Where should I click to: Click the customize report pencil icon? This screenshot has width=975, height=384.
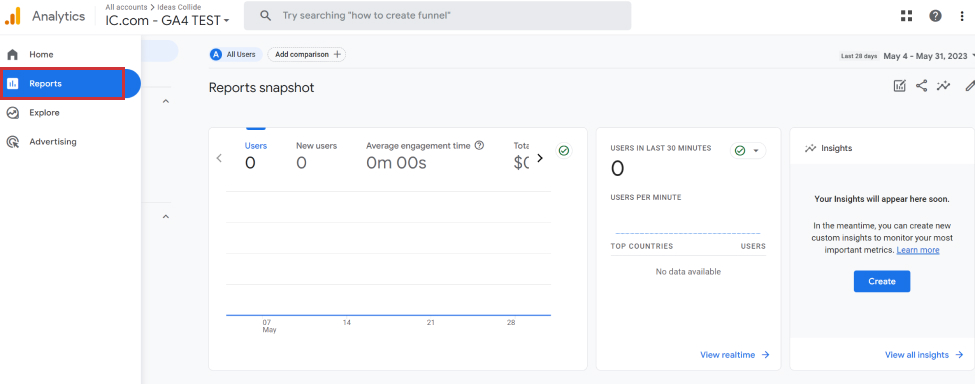(969, 86)
